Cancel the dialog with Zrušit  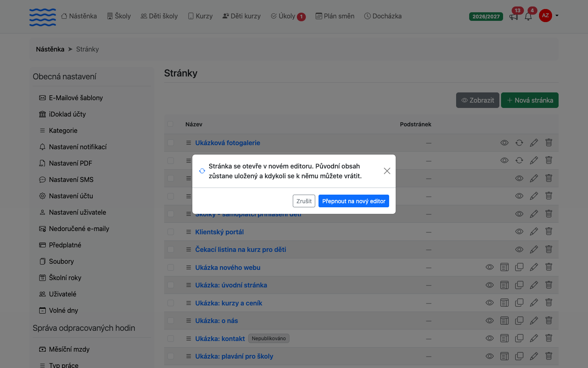[304, 201]
